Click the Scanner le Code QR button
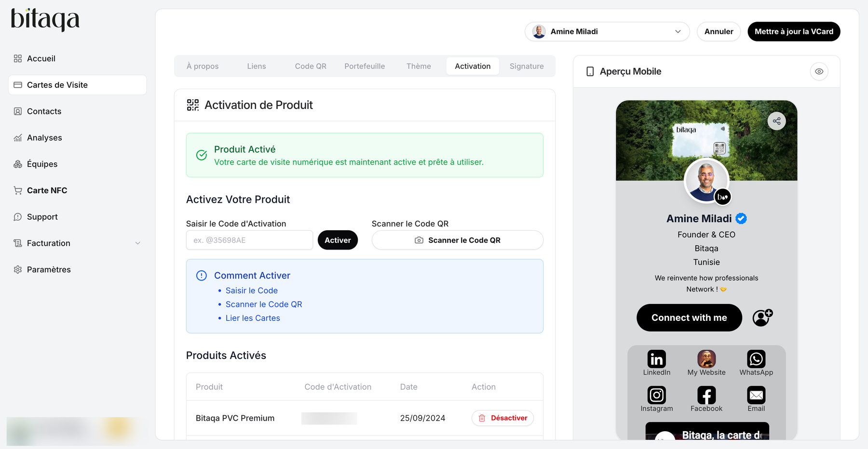This screenshot has width=868, height=449. click(x=458, y=240)
